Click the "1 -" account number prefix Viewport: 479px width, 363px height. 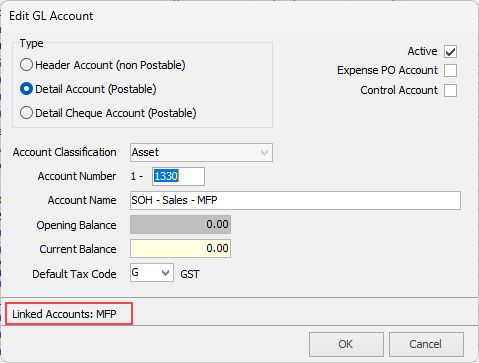[x=137, y=176]
